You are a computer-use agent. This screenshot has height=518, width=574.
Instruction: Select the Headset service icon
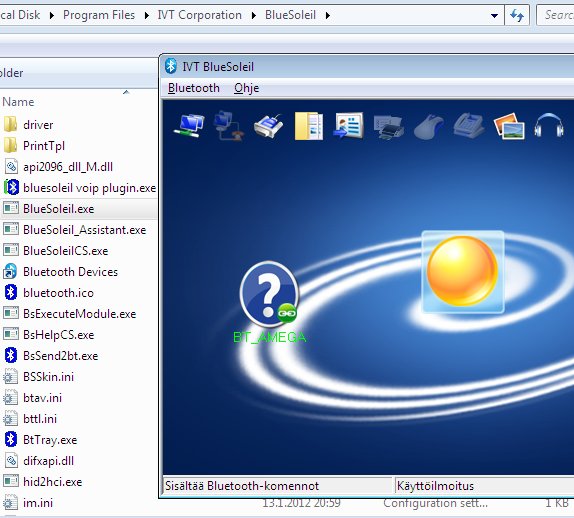(x=548, y=126)
